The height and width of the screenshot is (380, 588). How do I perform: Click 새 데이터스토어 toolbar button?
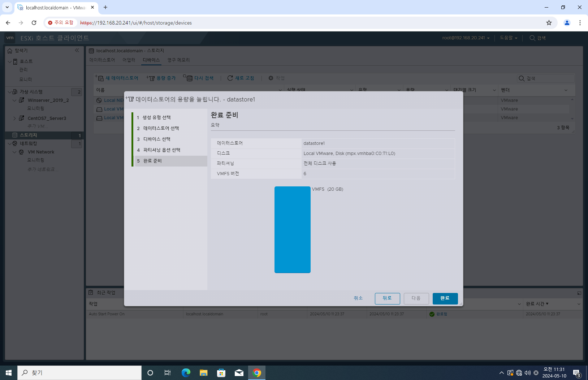tap(117, 78)
